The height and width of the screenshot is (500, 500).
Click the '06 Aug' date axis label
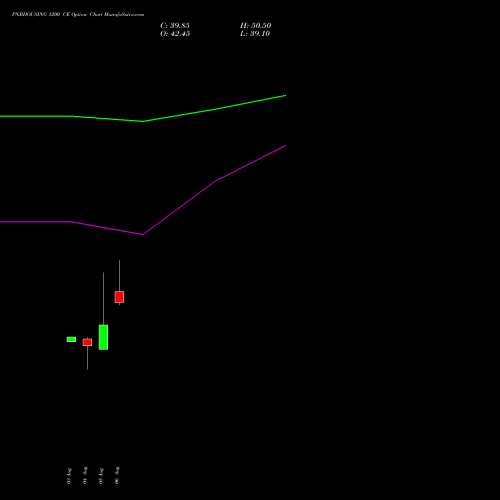pyautogui.click(x=117, y=475)
